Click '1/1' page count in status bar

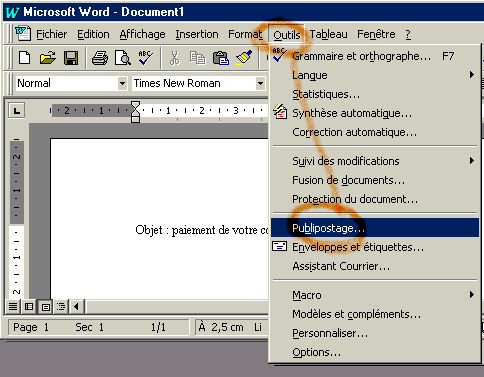pos(158,327)
